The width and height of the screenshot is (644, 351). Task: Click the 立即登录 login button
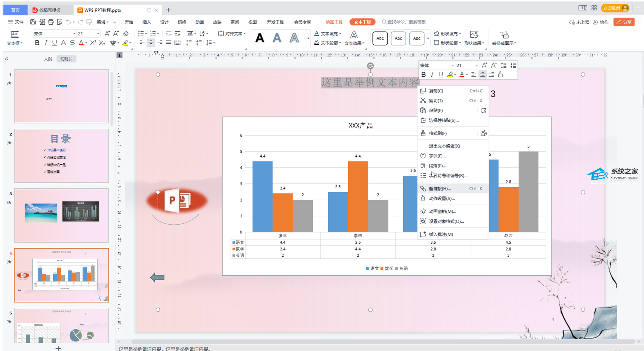point(612,8)
